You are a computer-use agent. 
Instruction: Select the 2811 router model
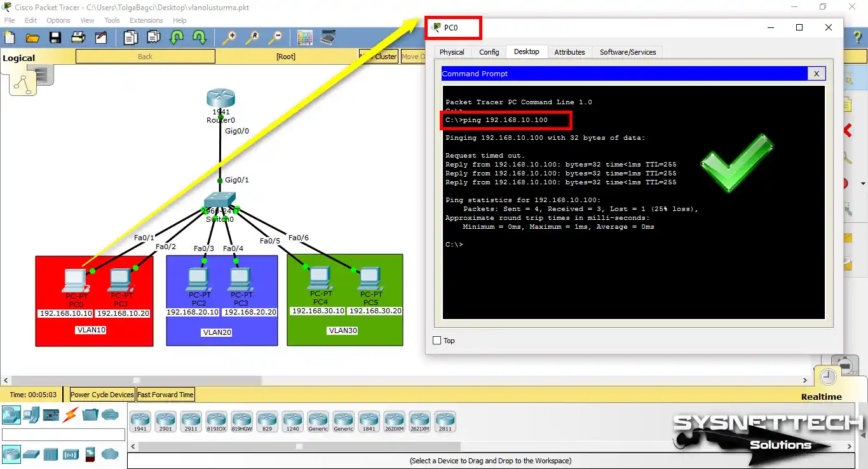pos(445,421)
